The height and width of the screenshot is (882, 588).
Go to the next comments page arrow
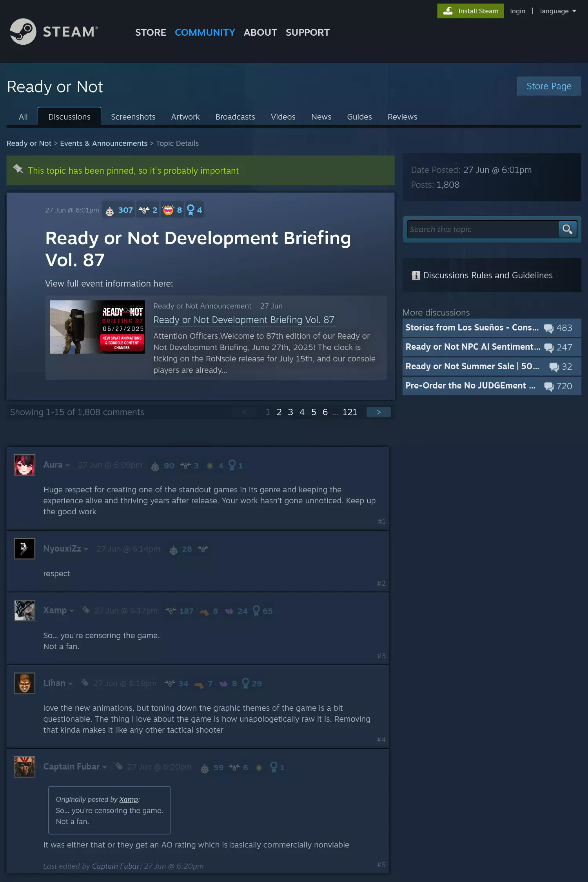(x=378, y=412)
